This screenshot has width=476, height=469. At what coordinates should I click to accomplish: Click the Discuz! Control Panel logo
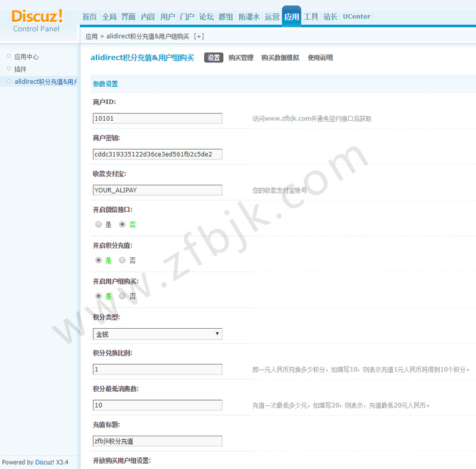[x=37, y=21]
